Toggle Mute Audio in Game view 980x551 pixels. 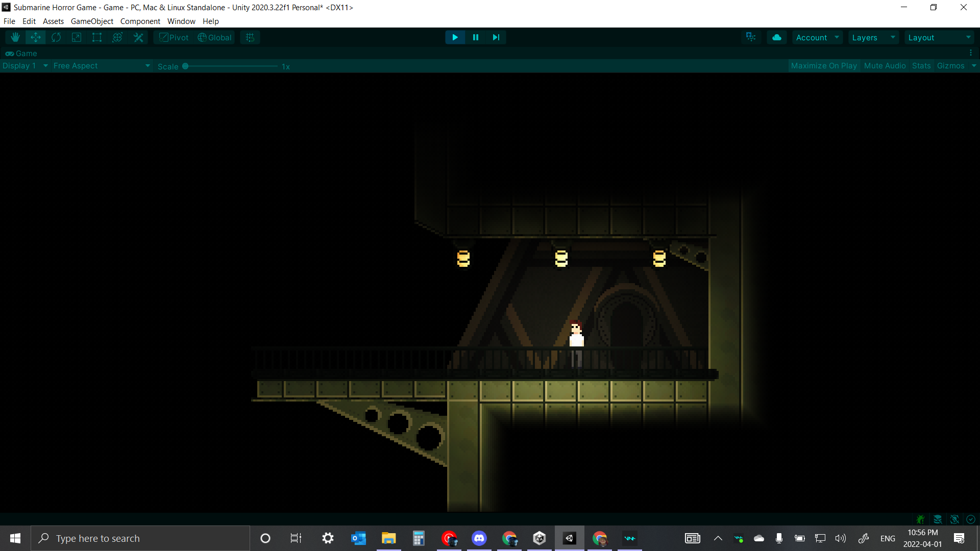tap(885, 66)
